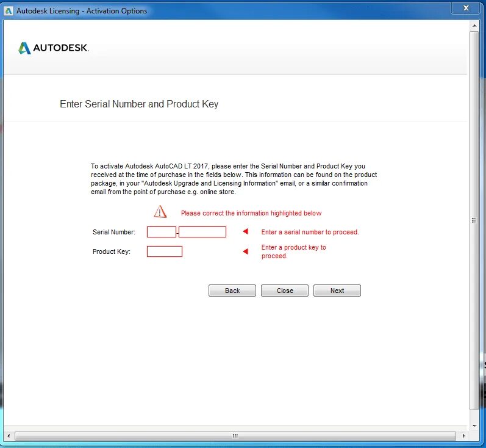Click the Next button
The image size is (486, 448).
(x=337, y=291)
